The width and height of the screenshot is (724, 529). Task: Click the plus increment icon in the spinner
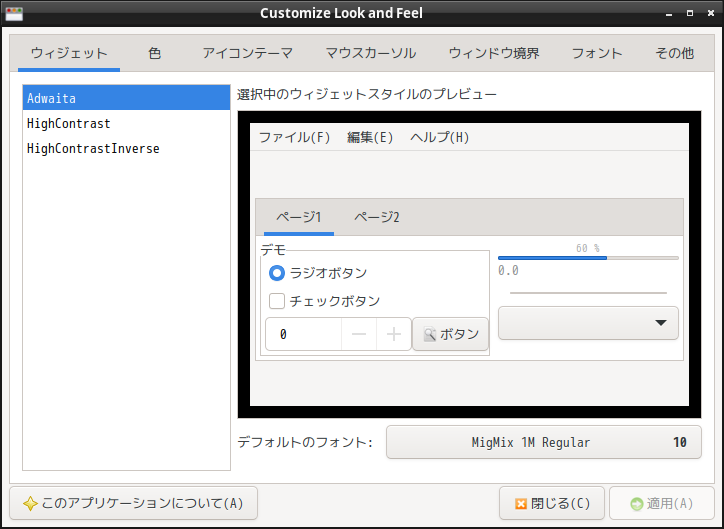(394, 335)
